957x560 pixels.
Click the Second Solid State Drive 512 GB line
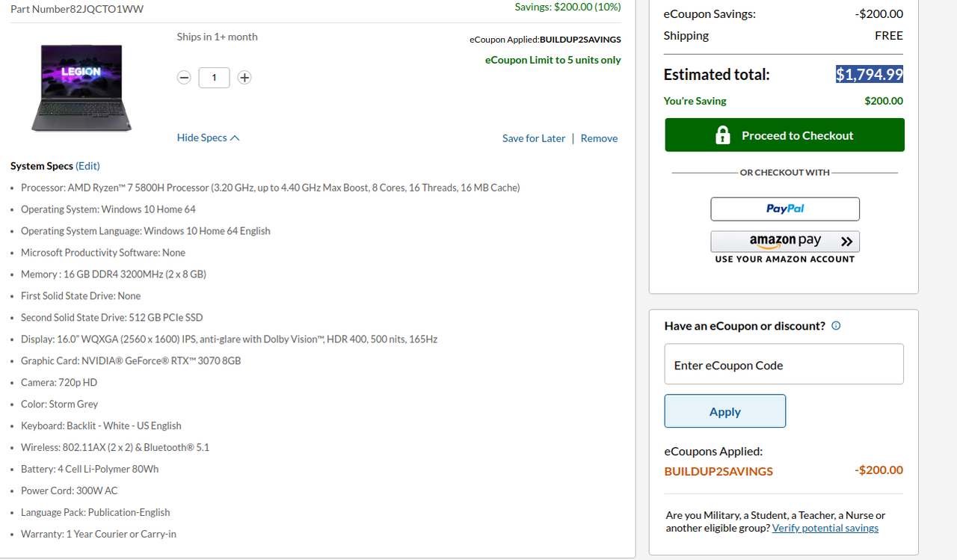coord(112,318)
